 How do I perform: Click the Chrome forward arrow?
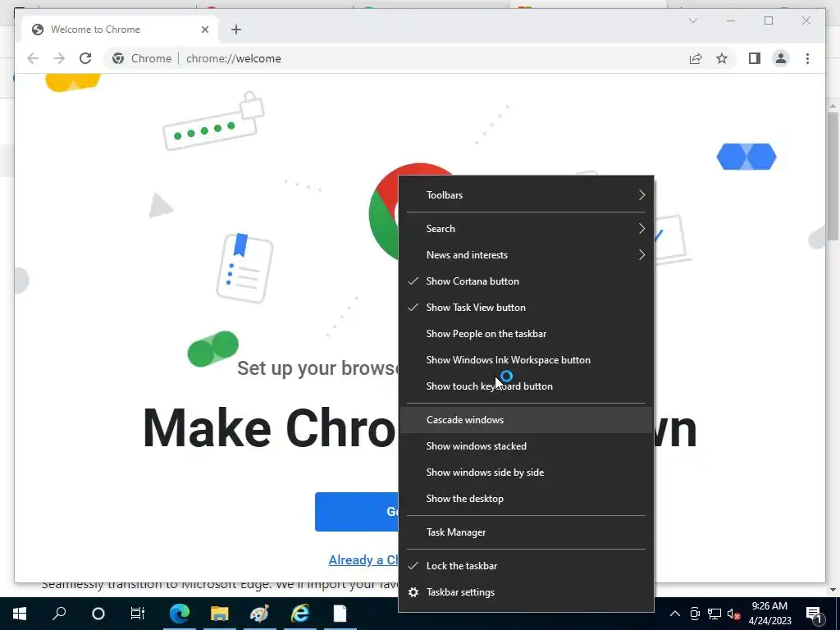[59, 58]
